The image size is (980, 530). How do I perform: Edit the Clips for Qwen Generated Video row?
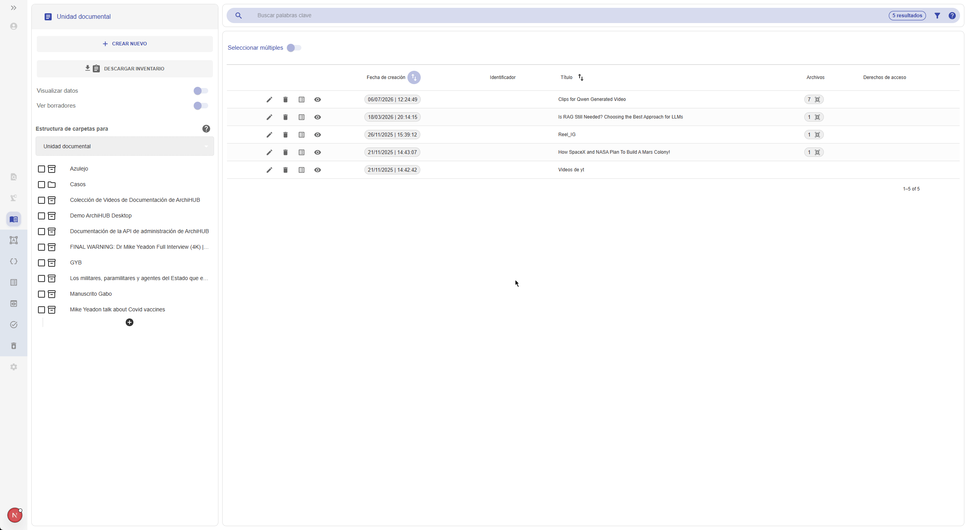(269, 99)
